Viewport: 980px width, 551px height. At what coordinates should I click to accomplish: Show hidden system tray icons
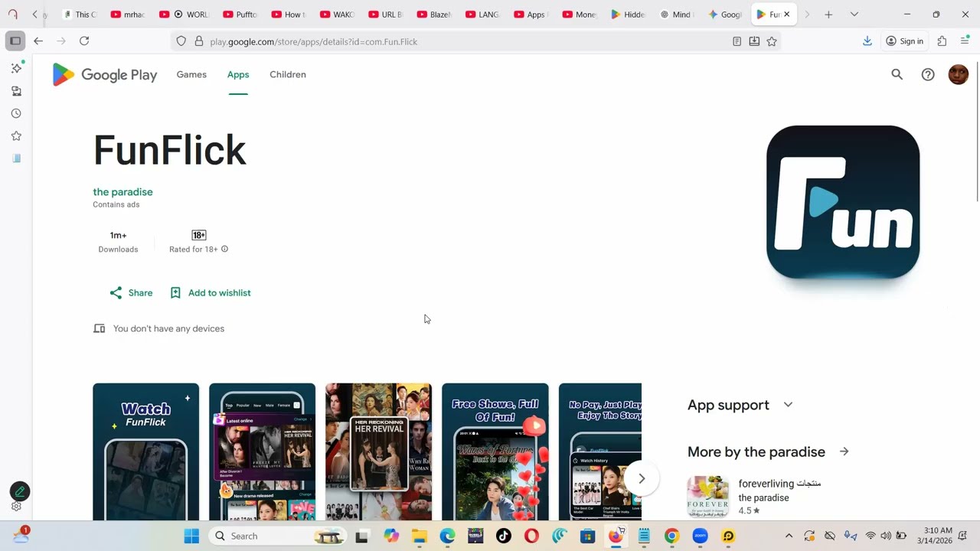pyautogui.click(x=789, y=536)
